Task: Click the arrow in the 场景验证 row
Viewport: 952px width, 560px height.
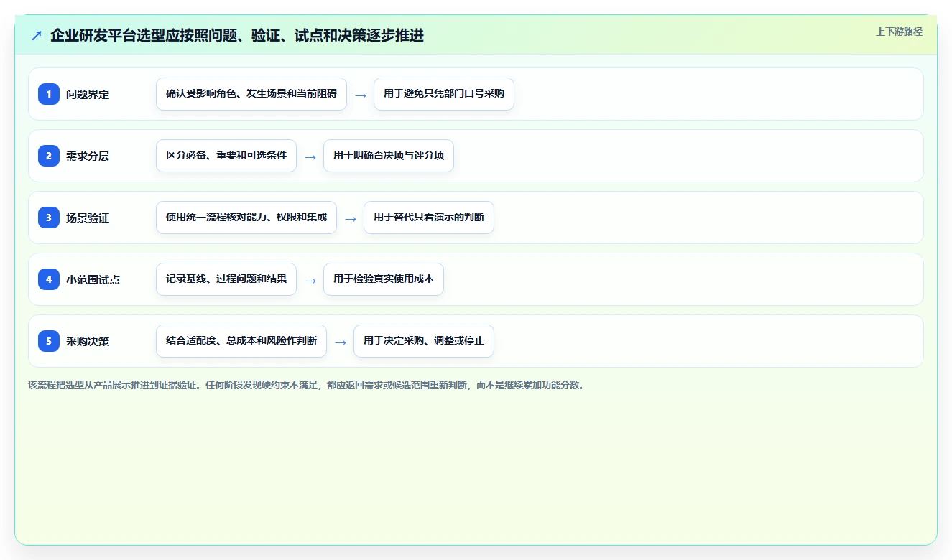Action: (351, 218)
